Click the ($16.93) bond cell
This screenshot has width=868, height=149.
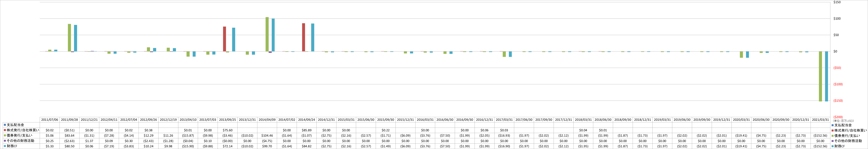click(504, 136)
